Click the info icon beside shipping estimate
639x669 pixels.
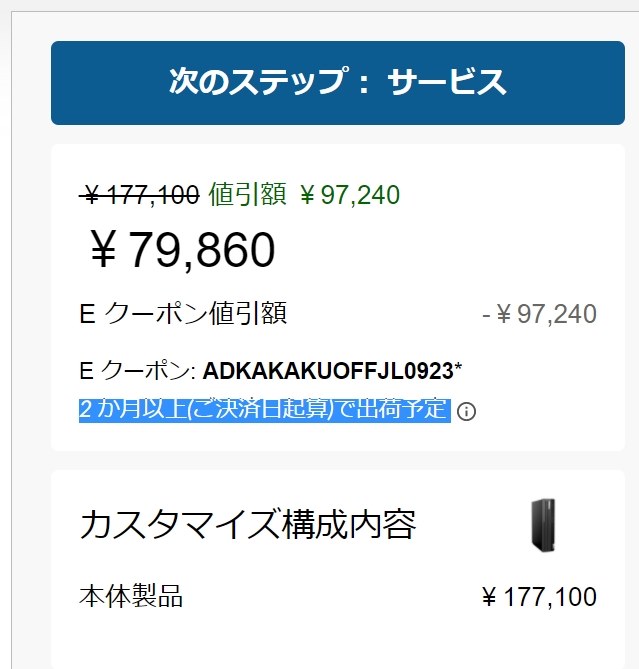coord(466,411)
